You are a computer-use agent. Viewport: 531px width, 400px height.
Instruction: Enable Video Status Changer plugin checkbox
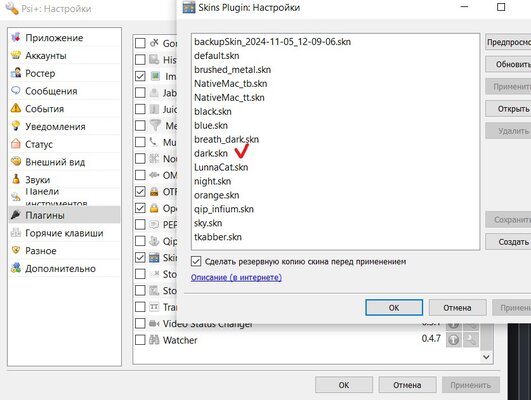pyautogui.click(x=140, y=323)
